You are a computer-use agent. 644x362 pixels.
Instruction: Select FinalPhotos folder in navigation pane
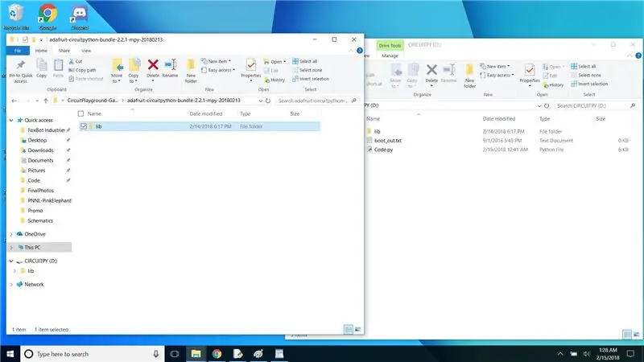pyautogui.click(x=40, y=191)
